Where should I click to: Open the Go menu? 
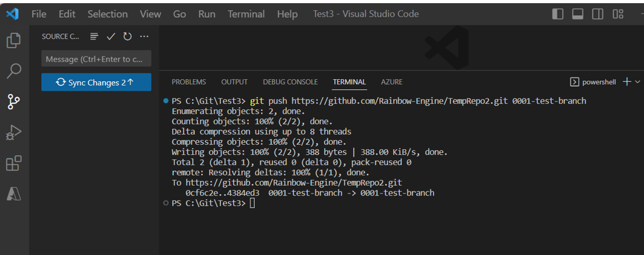180,14
